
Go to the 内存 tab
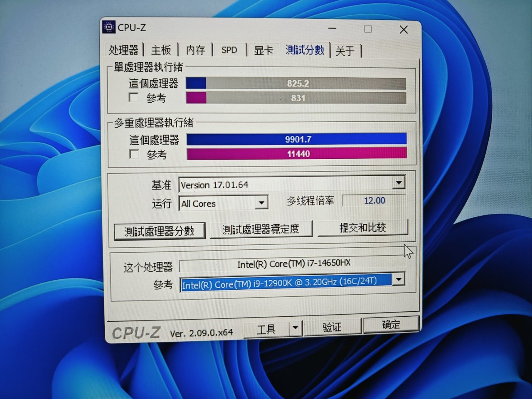pyautogui.click(x=195, y=50)
